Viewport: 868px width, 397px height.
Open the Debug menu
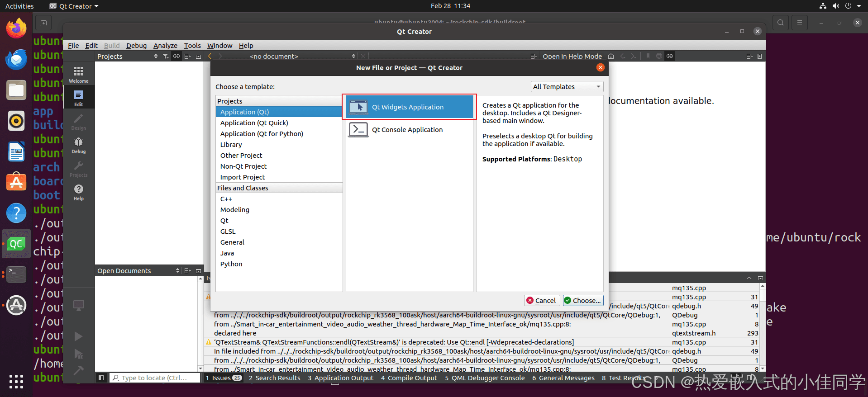tap(136, 45)
